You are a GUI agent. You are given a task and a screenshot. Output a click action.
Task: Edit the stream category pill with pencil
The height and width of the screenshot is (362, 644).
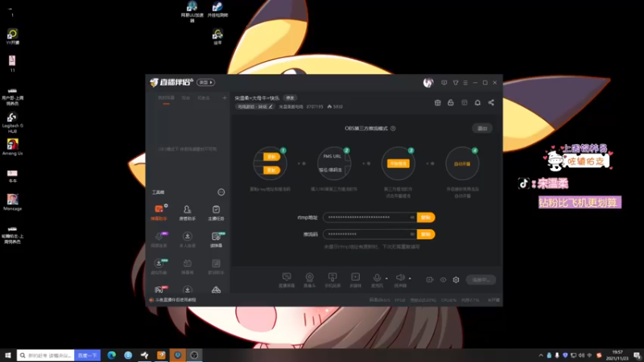(254, 107)
